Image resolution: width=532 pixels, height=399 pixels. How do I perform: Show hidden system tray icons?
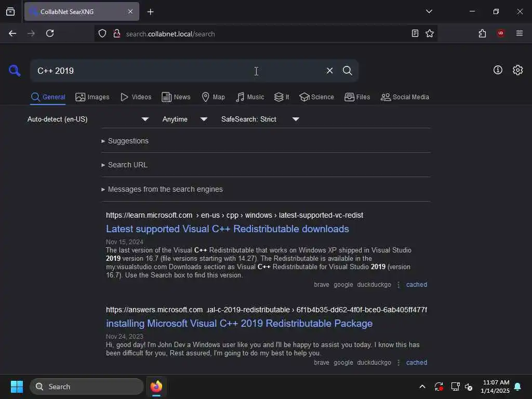422,387
